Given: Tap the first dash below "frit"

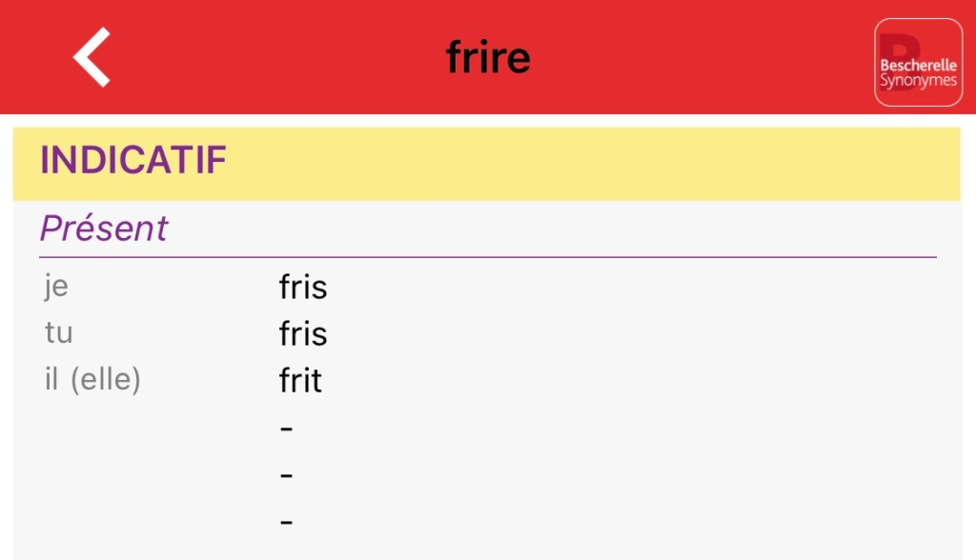Looking at the screenshot, I should point(287,429).
